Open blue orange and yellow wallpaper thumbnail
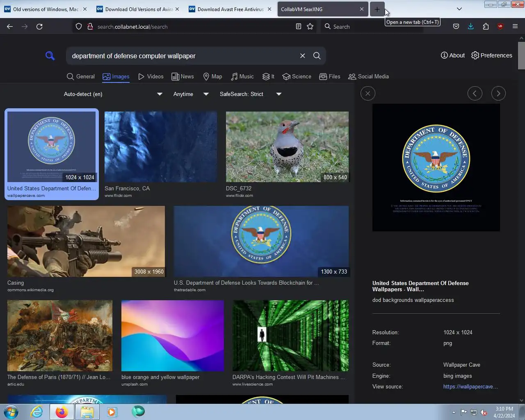Viewport: 525px width, 420px height. (x=173, y=336)
